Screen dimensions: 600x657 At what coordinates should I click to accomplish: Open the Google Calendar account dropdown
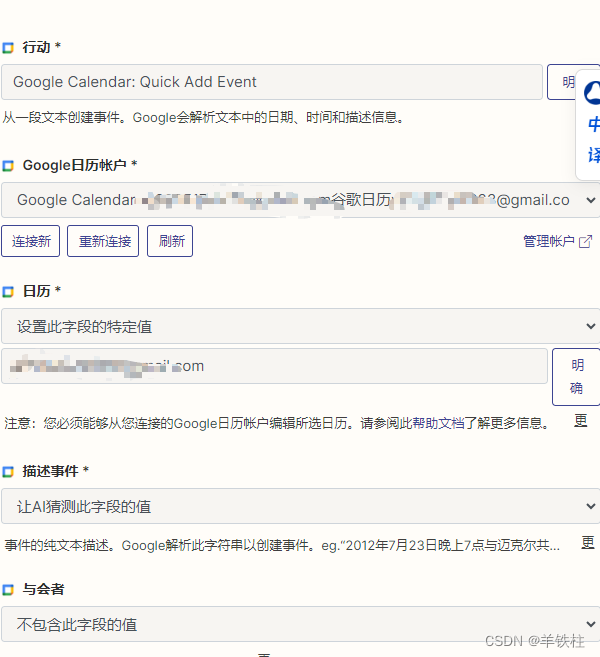(x=300, y=200)
